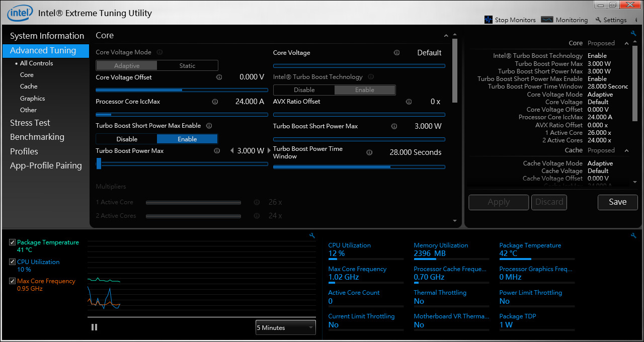Open the Stress Test section
Screen dimensions: 644x342
point(30,123)
